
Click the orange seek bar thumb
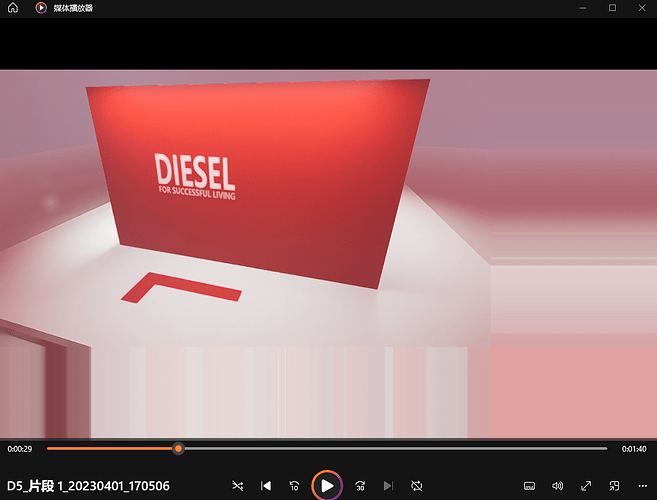pos(178,448)
